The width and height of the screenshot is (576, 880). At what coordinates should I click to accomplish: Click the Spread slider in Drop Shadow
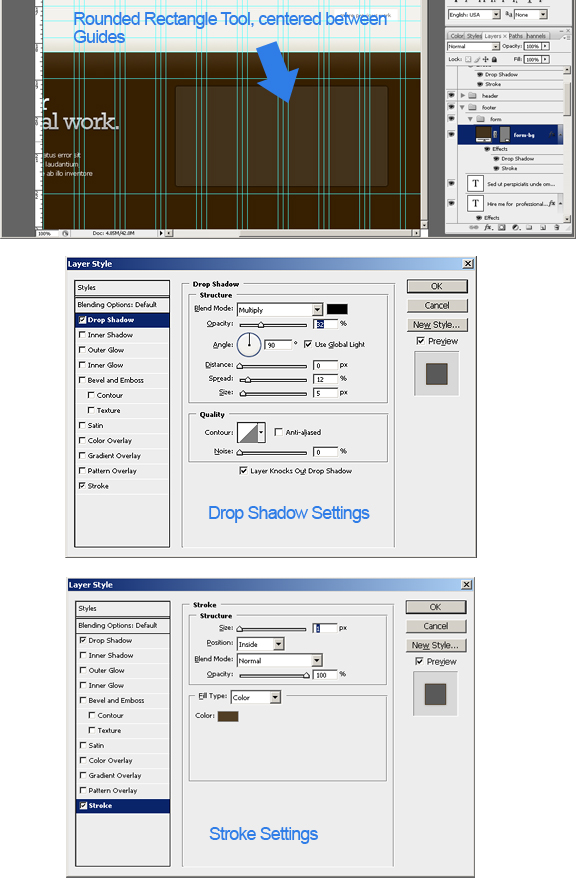pyautogui.click(x=273, y=380)
